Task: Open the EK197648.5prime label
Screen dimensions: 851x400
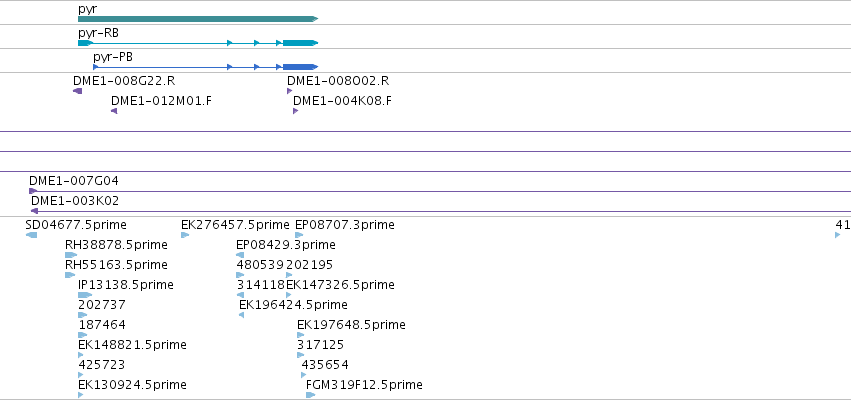Action: pos(351,325)
